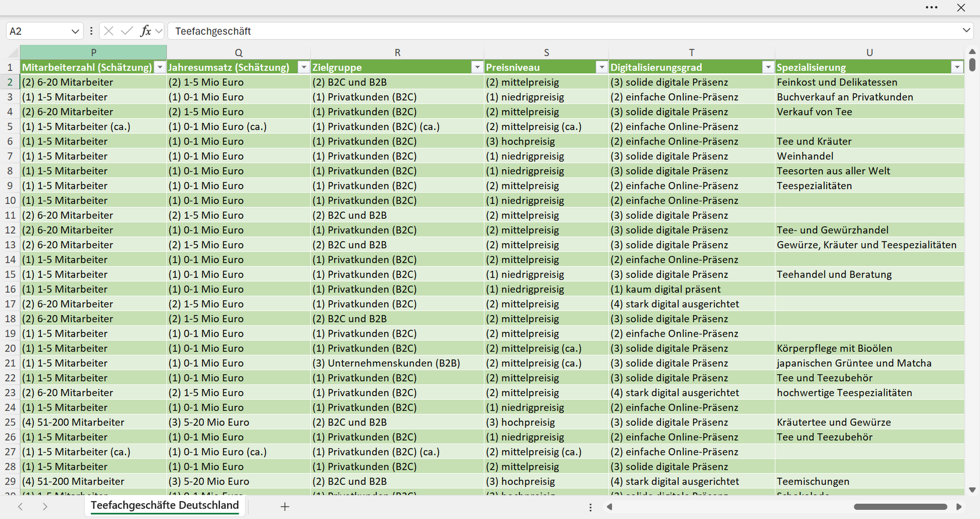Click the horizontal scrollbar thumb

click(x=901, y=506)
